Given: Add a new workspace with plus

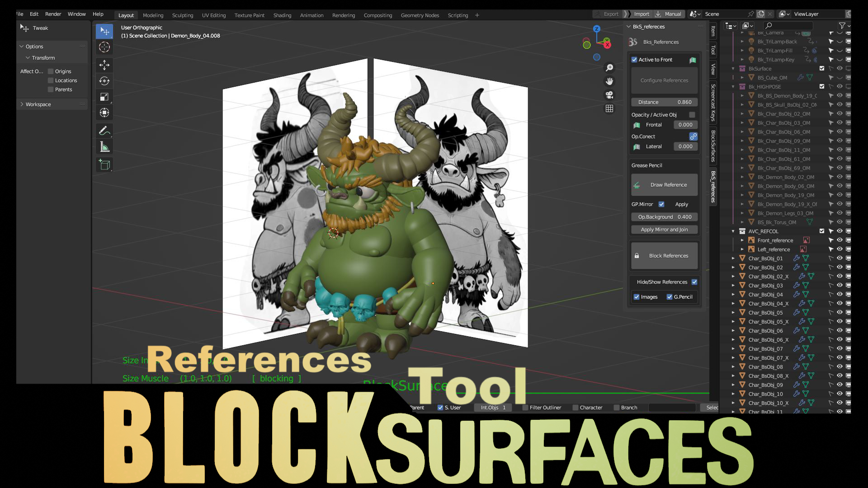Looking at the screenshot, I should [477, 15].
